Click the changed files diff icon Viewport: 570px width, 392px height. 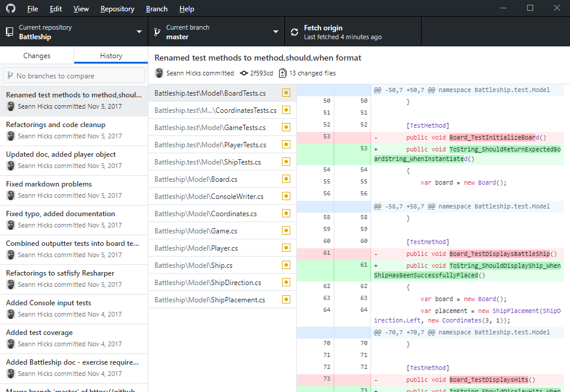tap(283, 73)
